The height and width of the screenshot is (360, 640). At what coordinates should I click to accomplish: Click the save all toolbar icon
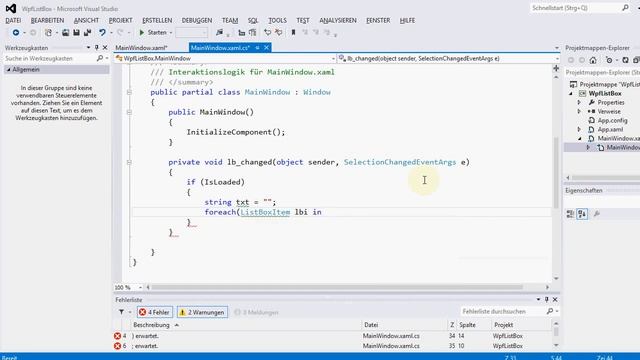coord(87,32)
